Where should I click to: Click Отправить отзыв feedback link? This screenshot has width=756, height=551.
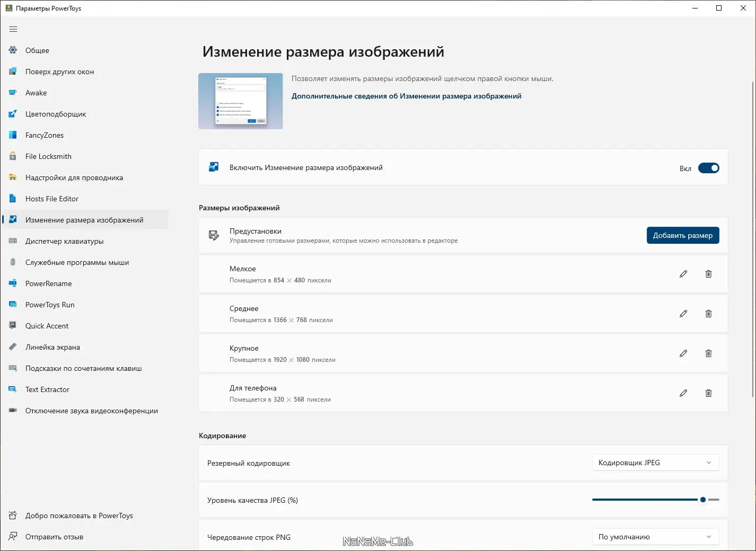(85, 537)
